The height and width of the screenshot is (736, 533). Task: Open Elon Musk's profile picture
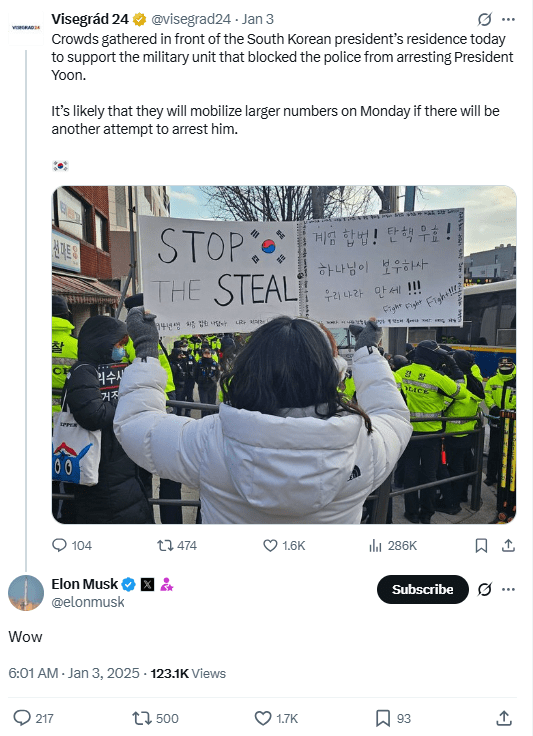pos(26,593)
